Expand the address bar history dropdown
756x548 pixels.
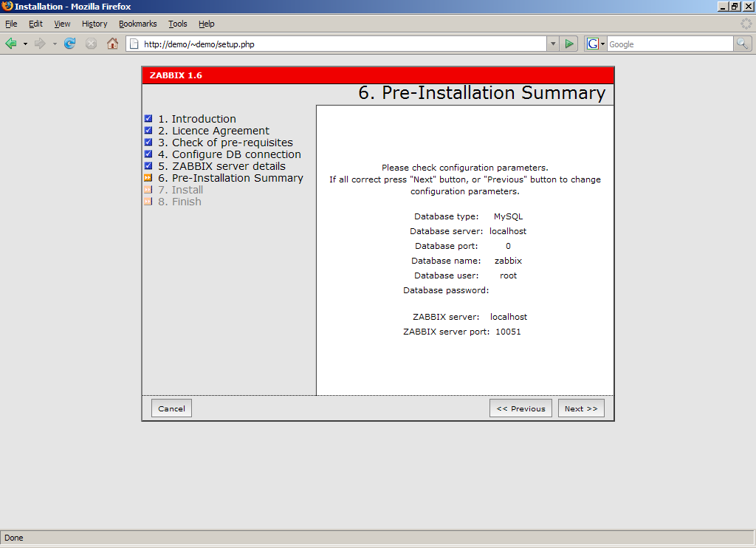[x=553, y=44]
